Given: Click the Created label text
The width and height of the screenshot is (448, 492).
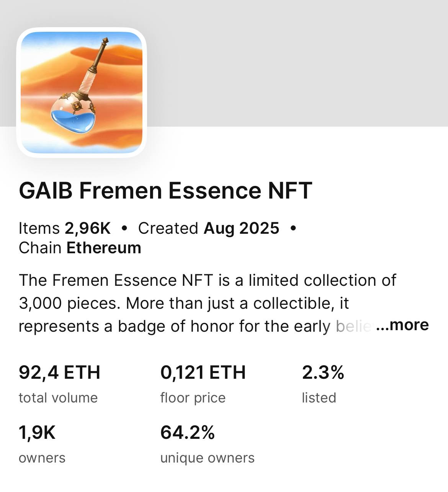Looking at the screenshot, I should 168,228.
